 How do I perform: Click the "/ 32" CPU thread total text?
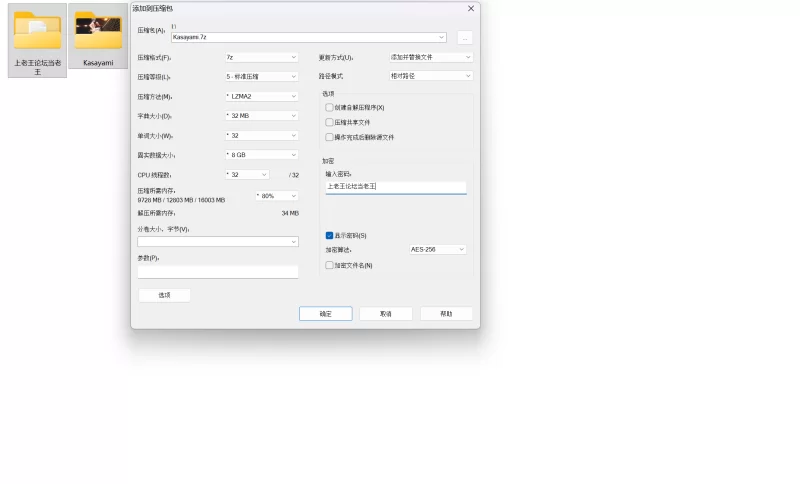[294, 175]
